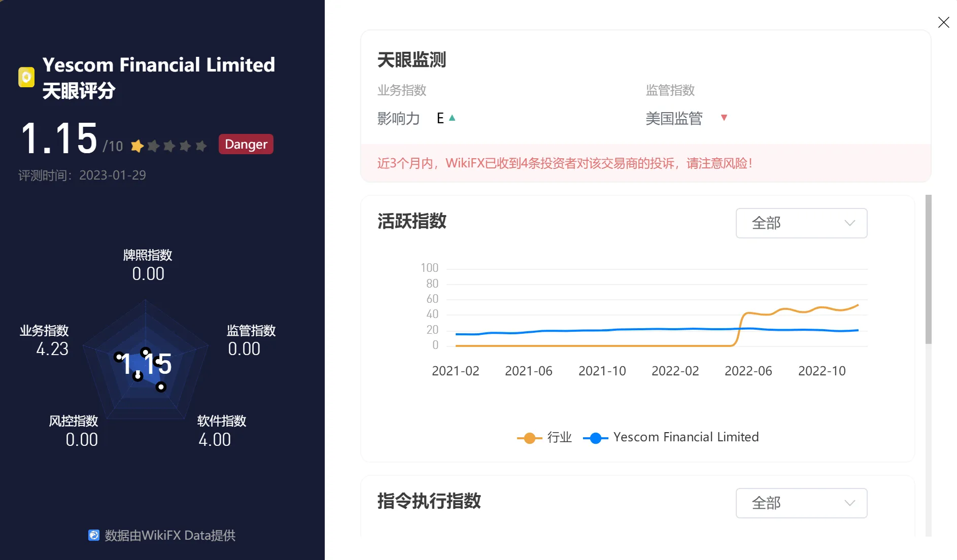Open the 指令执行指数 全部 dropdown
Screen dimensions: 957x560
(x=801, y=503)
